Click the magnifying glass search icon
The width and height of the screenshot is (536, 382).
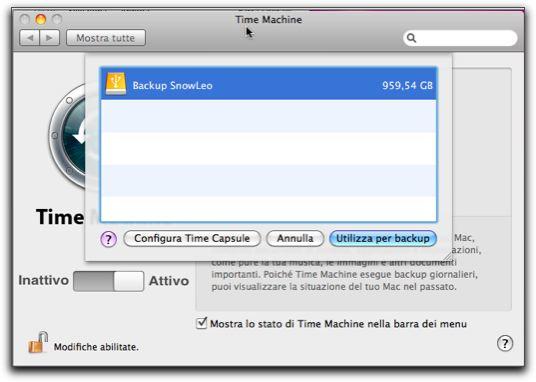[x=412, y=38]
